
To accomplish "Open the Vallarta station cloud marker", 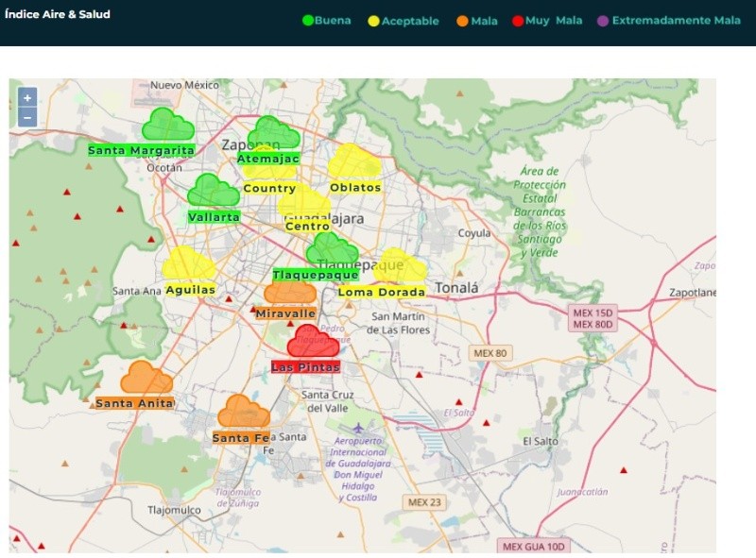I will point(213,191).
